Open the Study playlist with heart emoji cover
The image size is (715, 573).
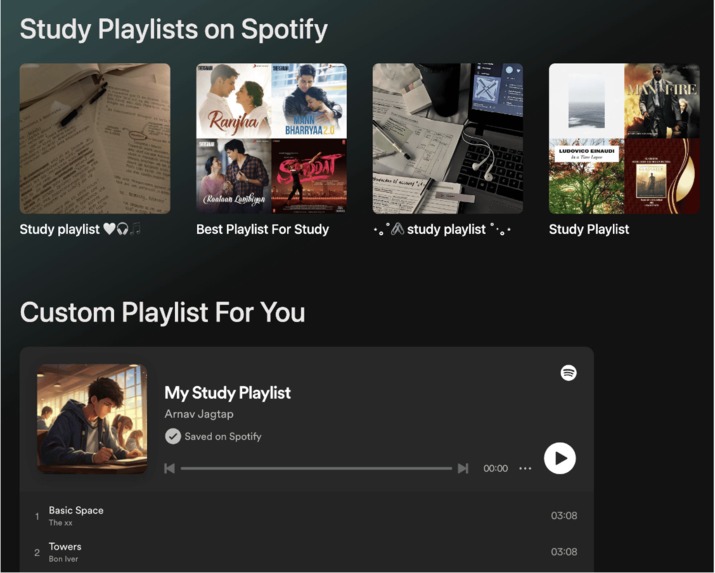[x=95, y=139]
